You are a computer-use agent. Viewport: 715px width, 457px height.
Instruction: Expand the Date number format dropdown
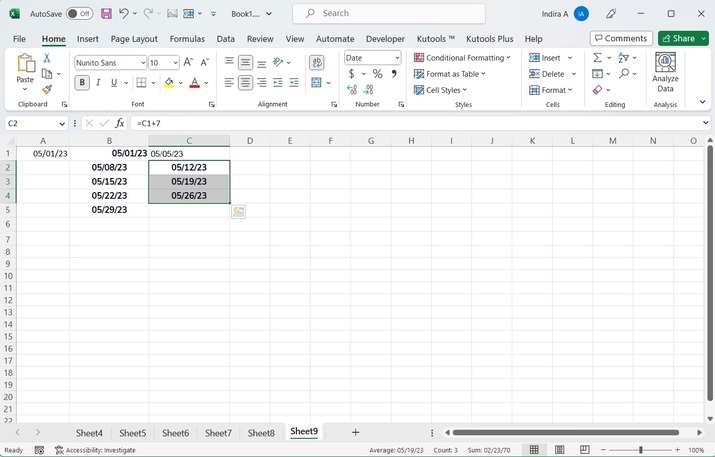[x=396, y=58]
